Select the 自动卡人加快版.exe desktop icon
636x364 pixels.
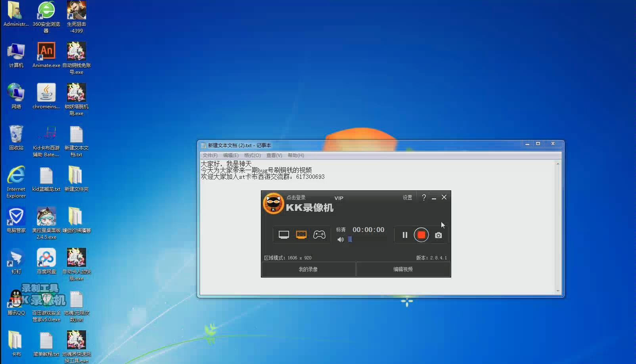click(77, 264)
